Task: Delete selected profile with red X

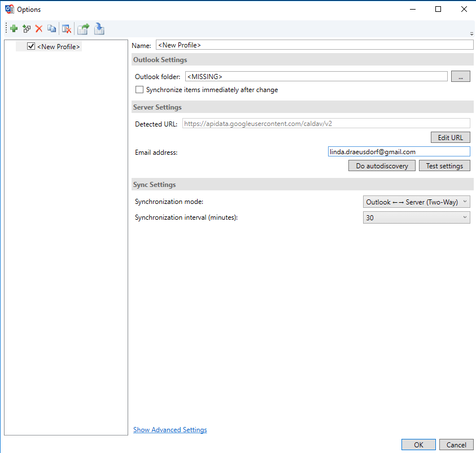Action: 39,29
